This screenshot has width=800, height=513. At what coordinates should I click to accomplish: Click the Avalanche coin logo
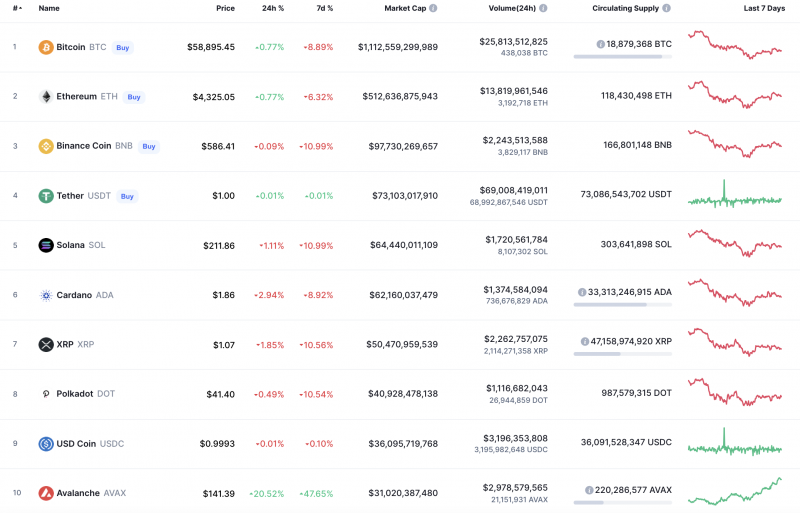click(46, 493)
